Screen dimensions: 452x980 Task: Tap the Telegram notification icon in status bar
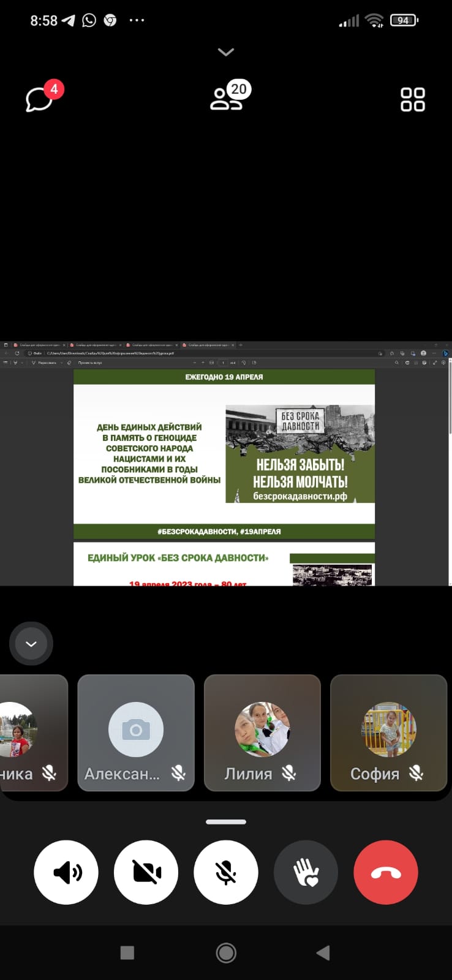(x=68, y=20)
